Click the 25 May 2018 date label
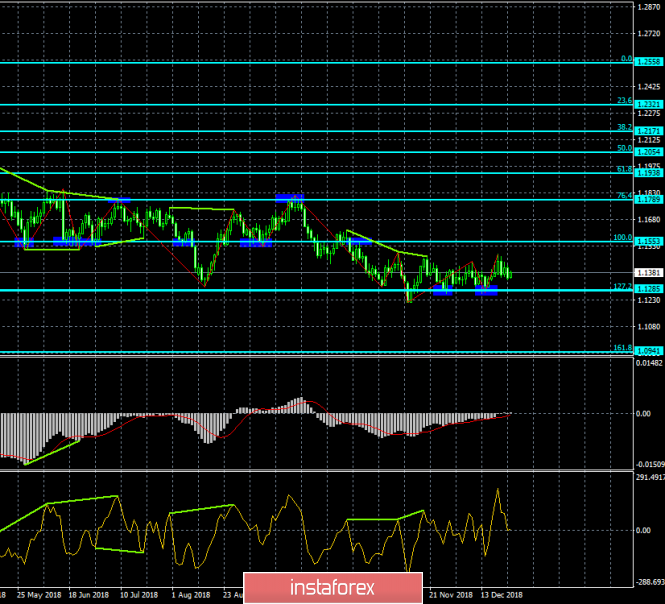This screenshot has height=604, width=665. (39, 595)
